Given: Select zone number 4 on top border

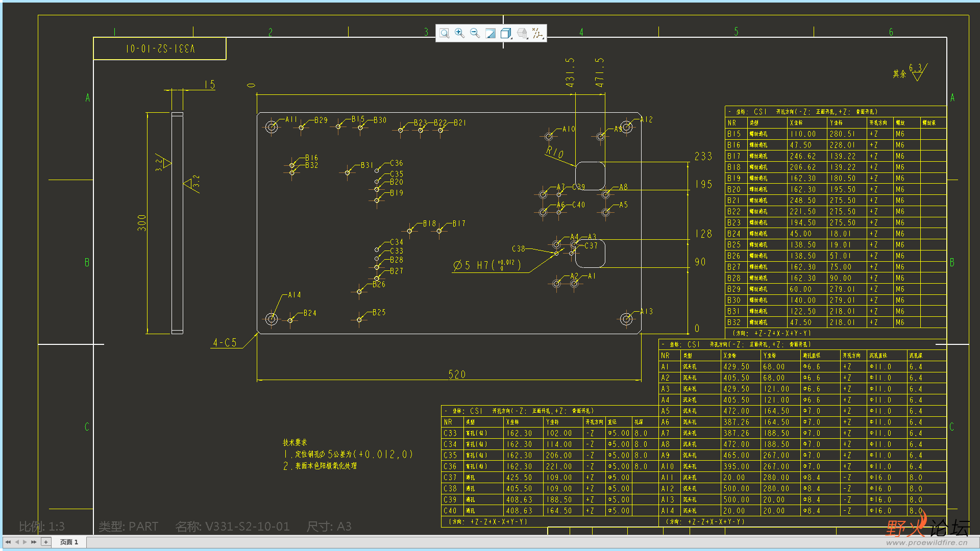Looking at the screenshot, I should [x=581, y=32].
